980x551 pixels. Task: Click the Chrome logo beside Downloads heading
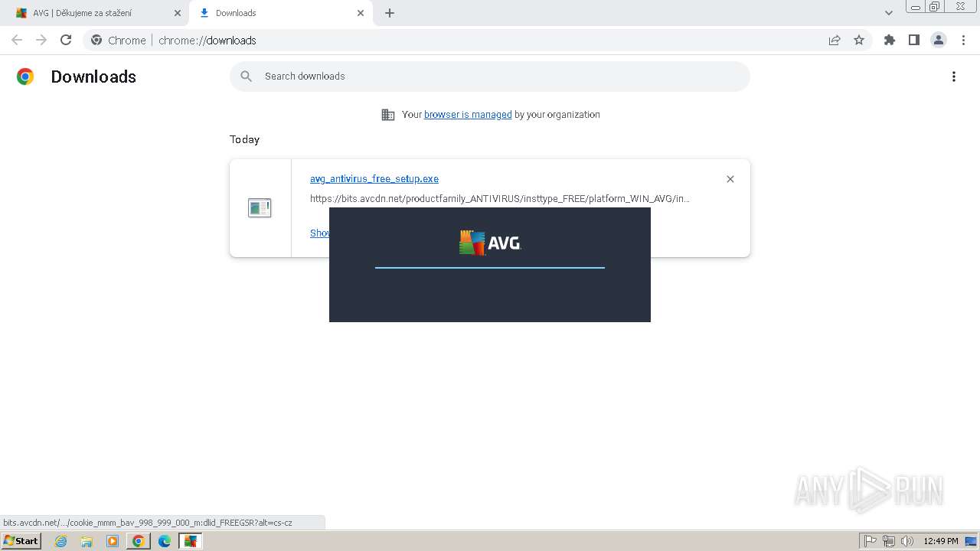coord(25,77)
